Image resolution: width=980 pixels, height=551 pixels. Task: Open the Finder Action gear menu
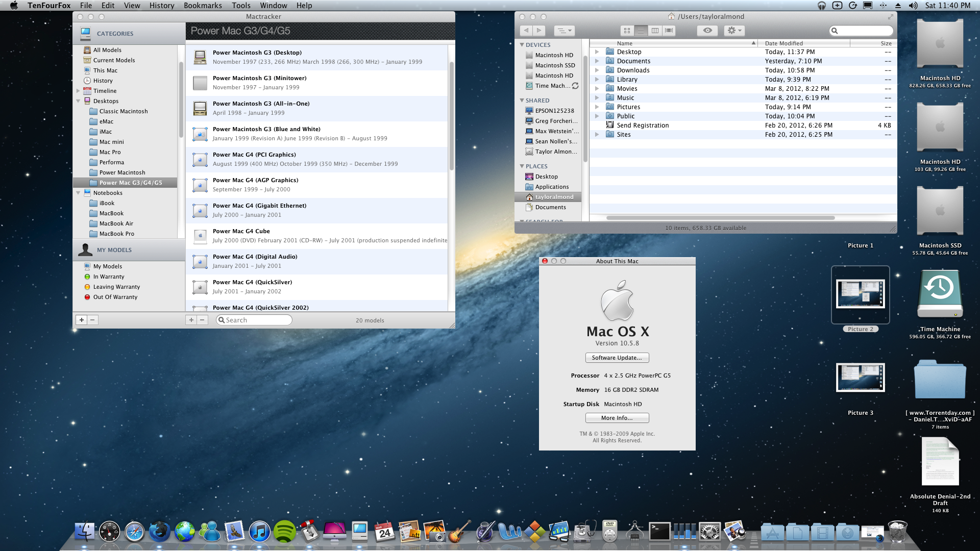tap(734, 31)
